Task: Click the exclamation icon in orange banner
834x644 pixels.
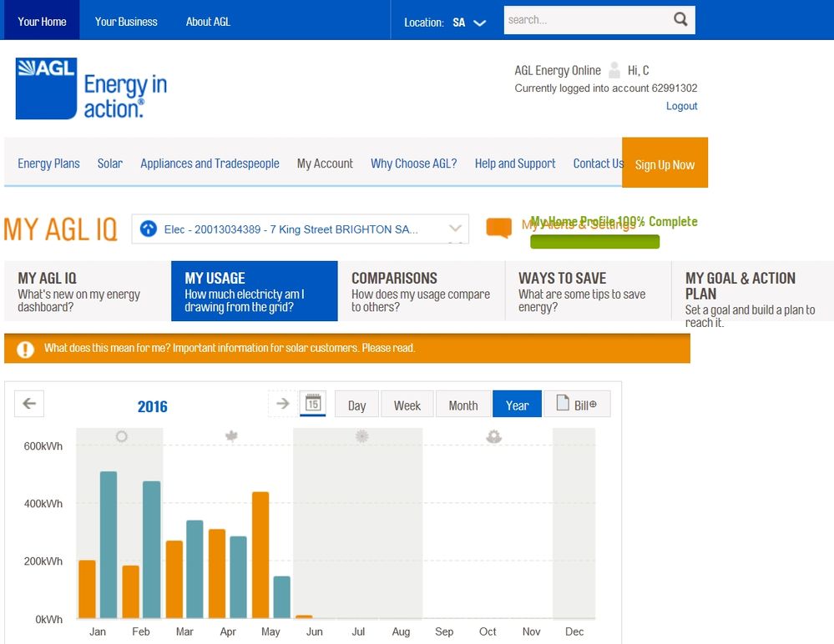Action: (x=26, y=349)
